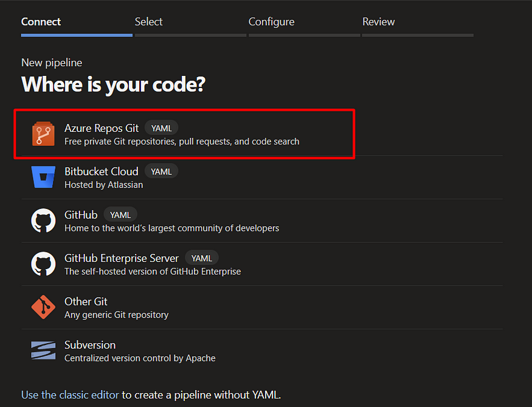Click the GitHub octocat icon beside 'GitHub' YAML
Image resolution: width=532 pixels, height=407 pixels.
tap(43, 221)
